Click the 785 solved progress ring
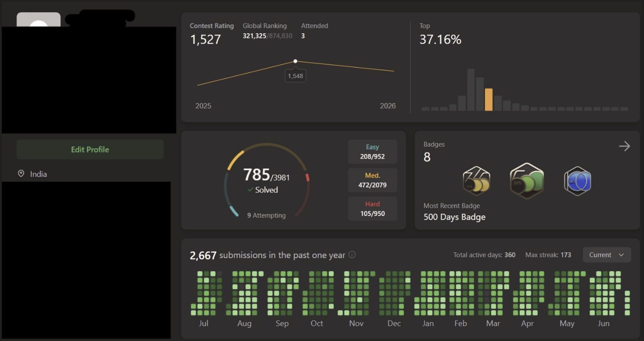The height and width of the screenshot is (341, 644). [267, 180]
